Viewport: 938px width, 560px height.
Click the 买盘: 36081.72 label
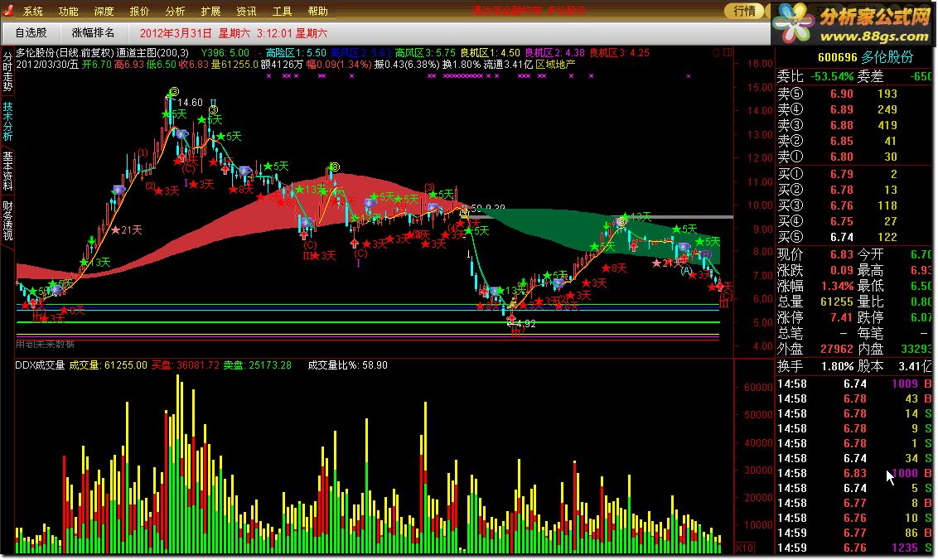click(x=186, y=365)
